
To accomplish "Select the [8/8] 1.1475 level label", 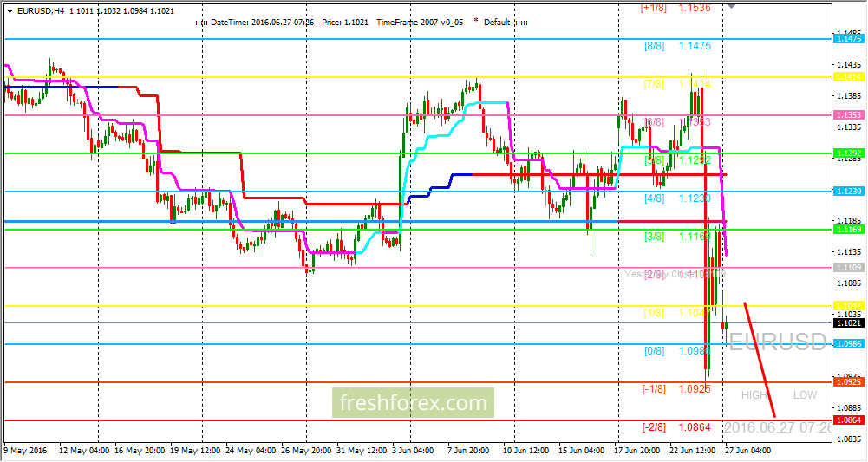I will (677, 46).
